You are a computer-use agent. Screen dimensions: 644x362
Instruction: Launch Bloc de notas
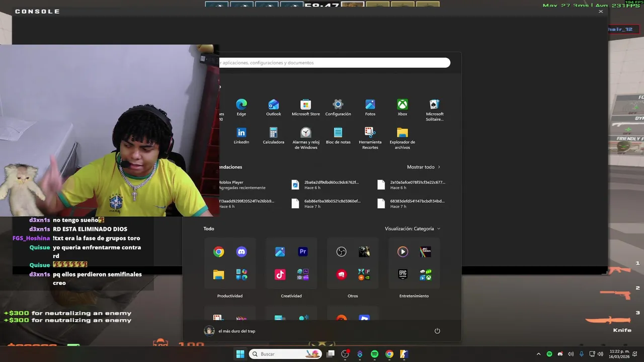point(338,136)
